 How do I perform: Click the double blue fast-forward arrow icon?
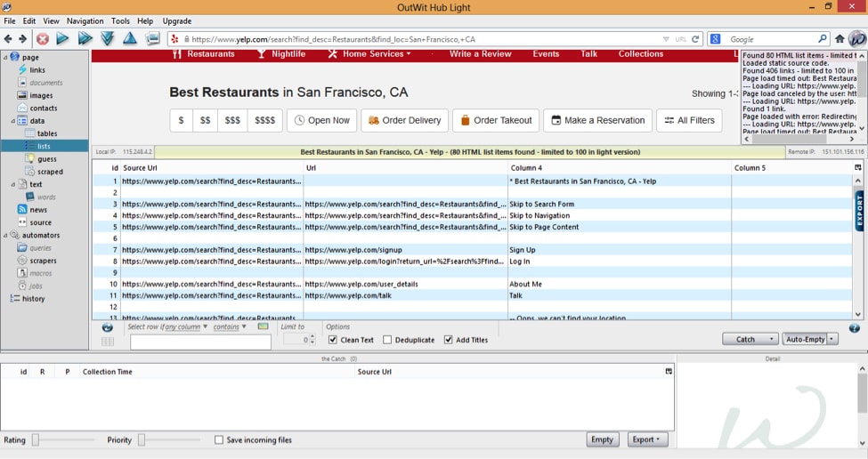(85, 39)
